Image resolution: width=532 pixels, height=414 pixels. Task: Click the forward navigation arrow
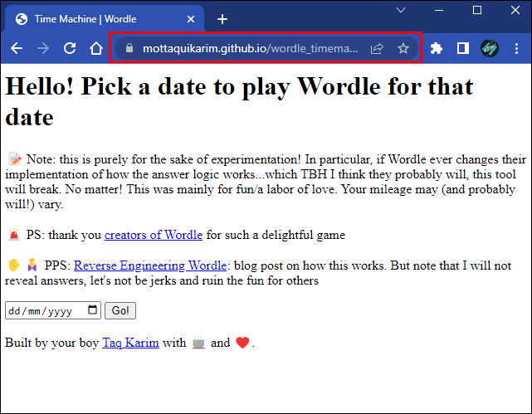(x=43, y=48)
